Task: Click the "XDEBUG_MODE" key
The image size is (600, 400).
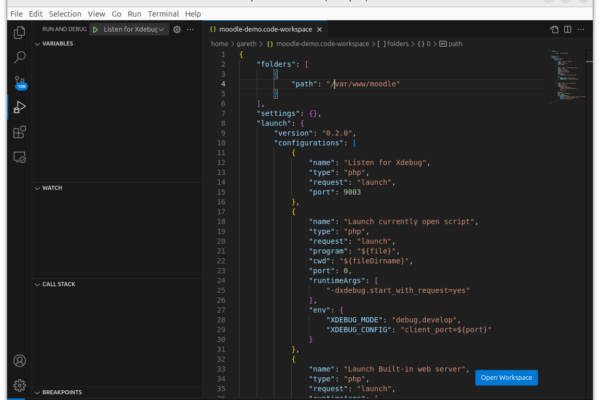Action: coord(354,320)
